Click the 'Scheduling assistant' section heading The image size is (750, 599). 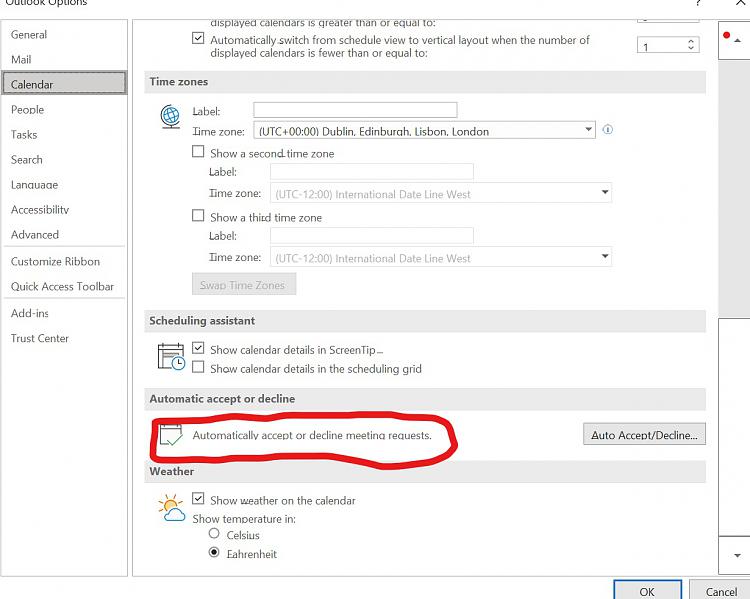click(x=202, y=321)
